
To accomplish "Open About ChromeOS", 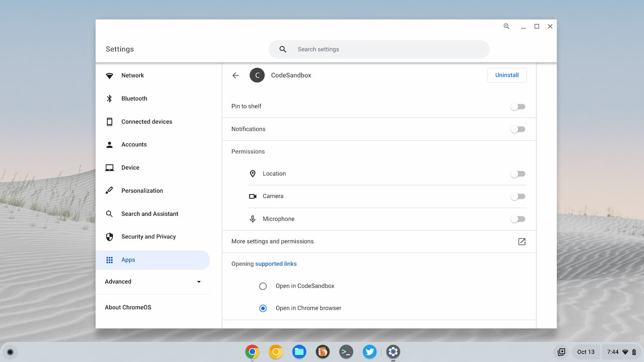I will point(128,307).
